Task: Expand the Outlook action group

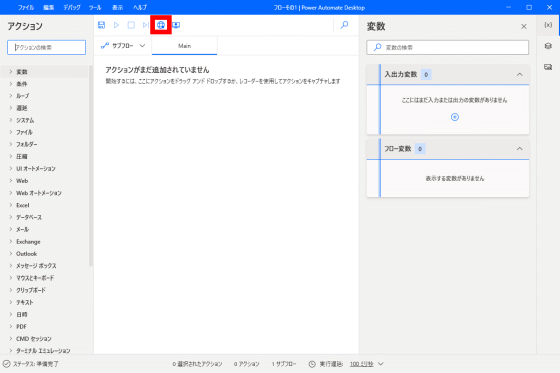Action: point(11,254)
